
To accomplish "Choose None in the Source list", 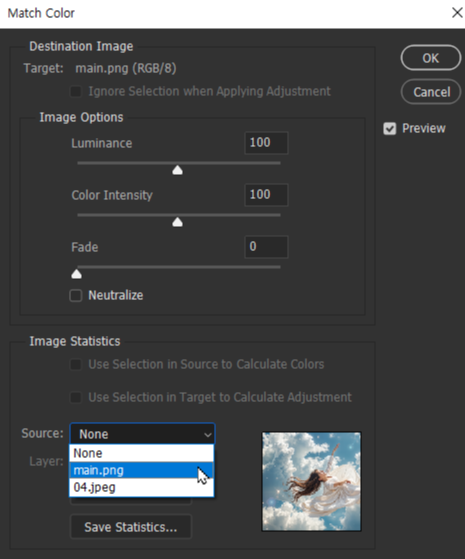I will (142, 453).
